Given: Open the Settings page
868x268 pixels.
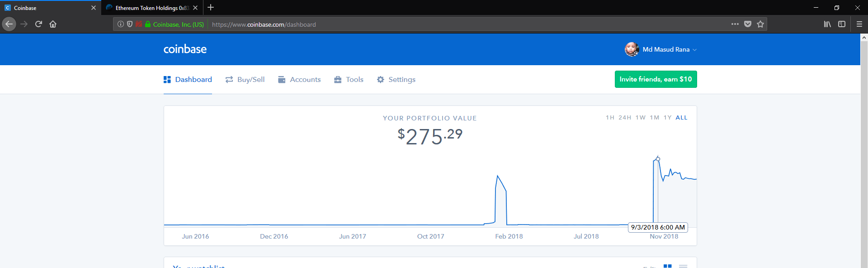Looking at the screenshot, I should [396, 79].
